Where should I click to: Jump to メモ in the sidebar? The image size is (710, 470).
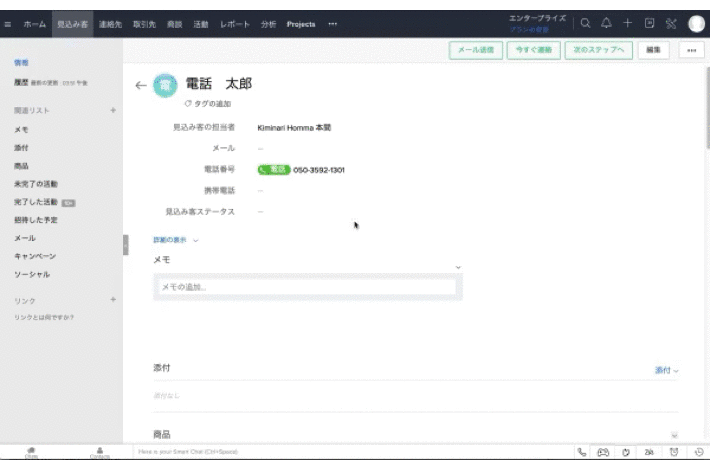(21, 129)
